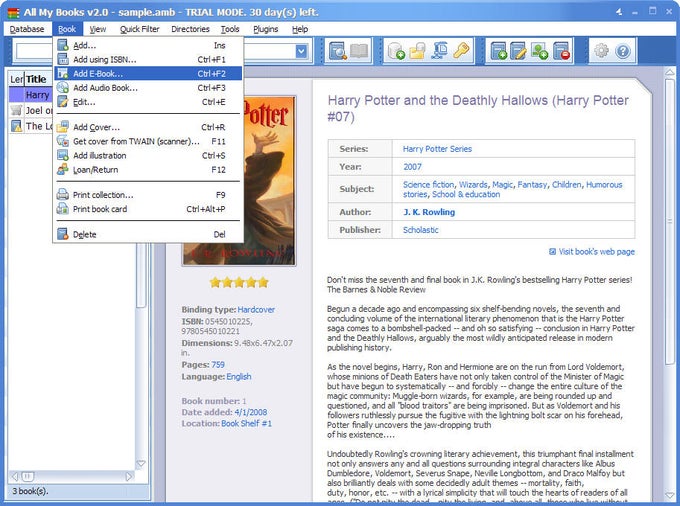This screenshot has height=506, width=680.
Task: Click the search book toolbar icon
Action: (337, 51)
